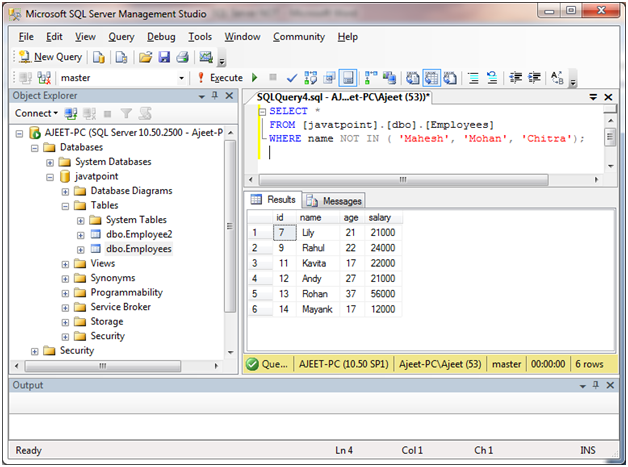Open the Help menu
Viewport: 628px width, 467px height.
pyautogui.click(x=348, y=37)
